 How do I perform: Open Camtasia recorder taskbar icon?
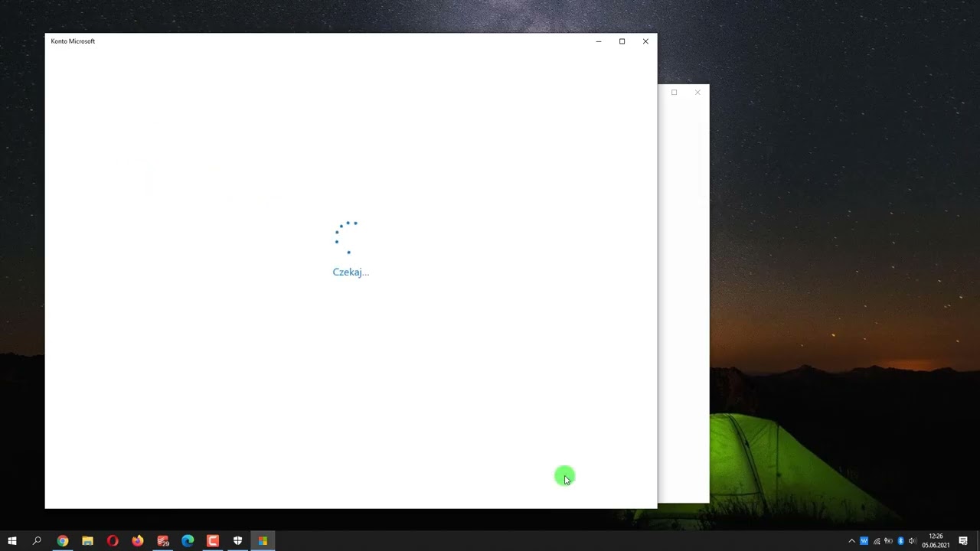coord(213,541)
